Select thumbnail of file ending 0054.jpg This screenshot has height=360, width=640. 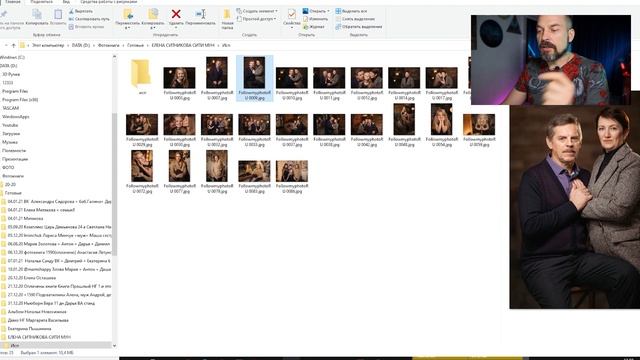click(441, 119)
